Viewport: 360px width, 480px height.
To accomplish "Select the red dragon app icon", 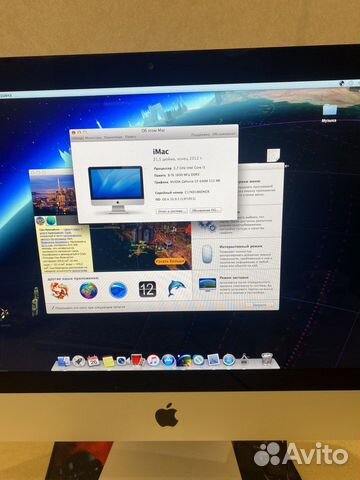I will click(59, 290).
